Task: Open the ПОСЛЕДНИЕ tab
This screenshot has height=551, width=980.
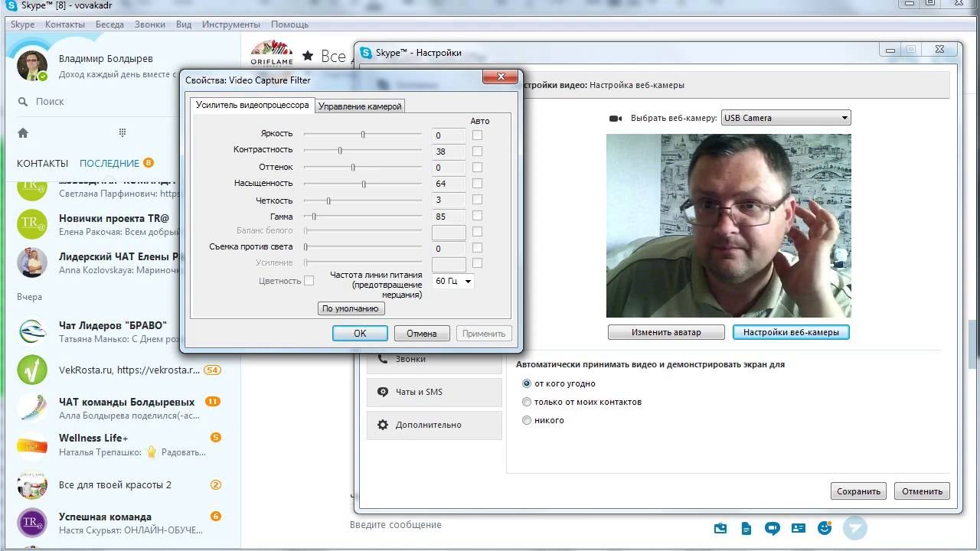Action: [109, 163]
